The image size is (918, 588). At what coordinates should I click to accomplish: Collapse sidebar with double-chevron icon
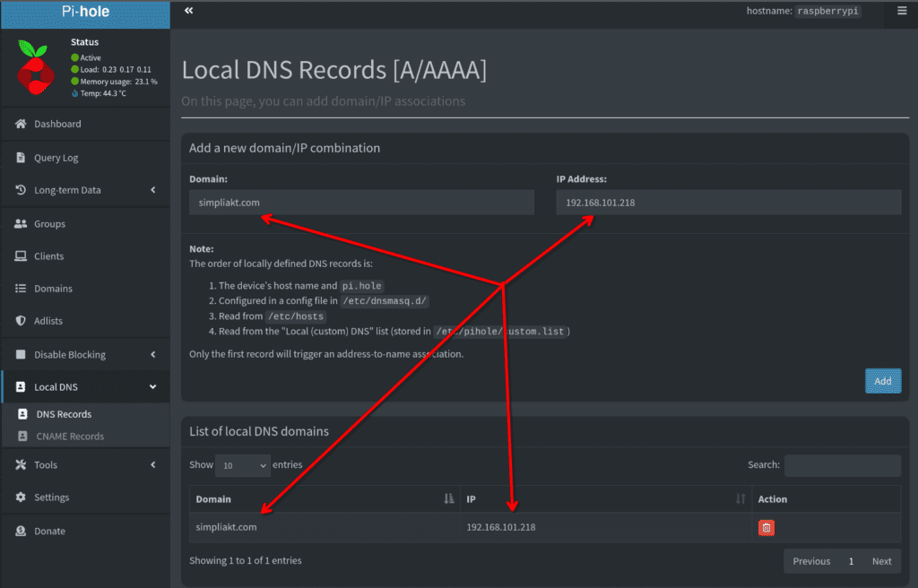coord(188,11)
